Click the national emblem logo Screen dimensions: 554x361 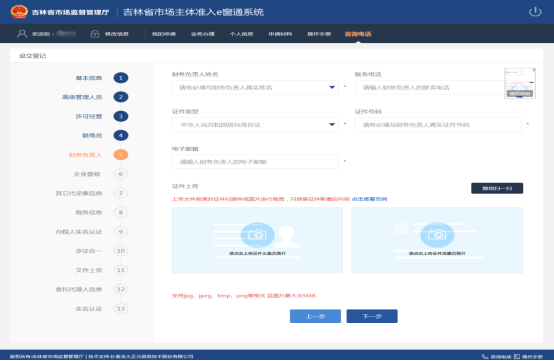click(x=19, y=12)
